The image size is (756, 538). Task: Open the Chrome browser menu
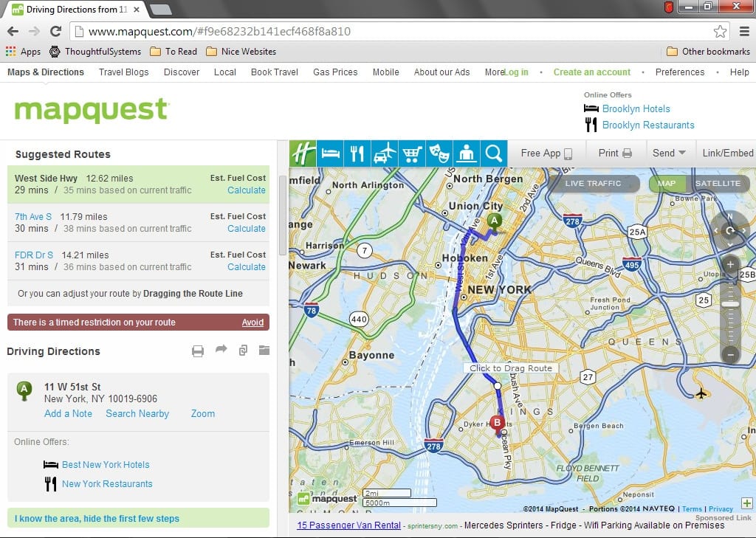746,31
